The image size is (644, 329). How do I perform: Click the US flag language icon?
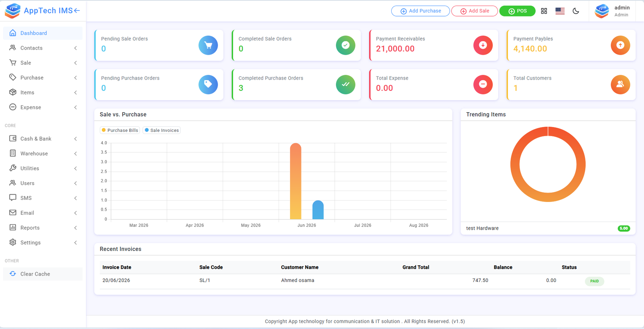pos(560,11)
